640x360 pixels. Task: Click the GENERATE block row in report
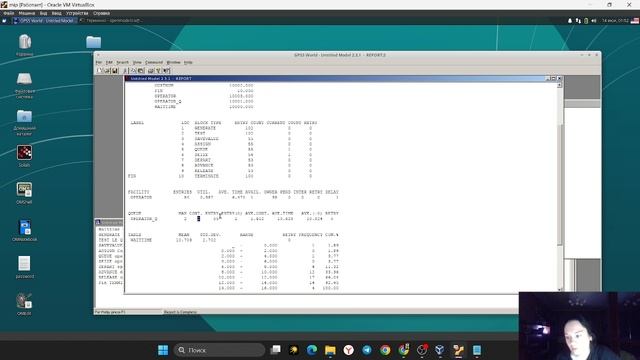pyautogui.click(x=247, y=128)
